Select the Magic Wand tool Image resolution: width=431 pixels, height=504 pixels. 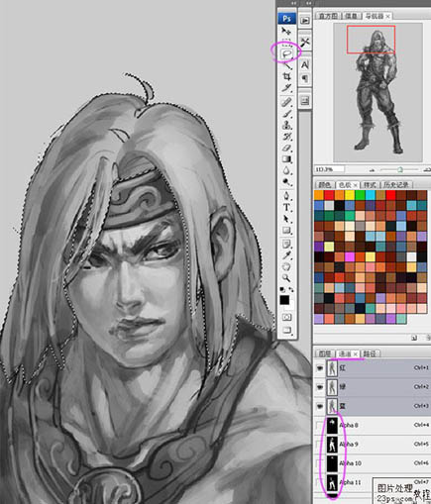(287, 65)
